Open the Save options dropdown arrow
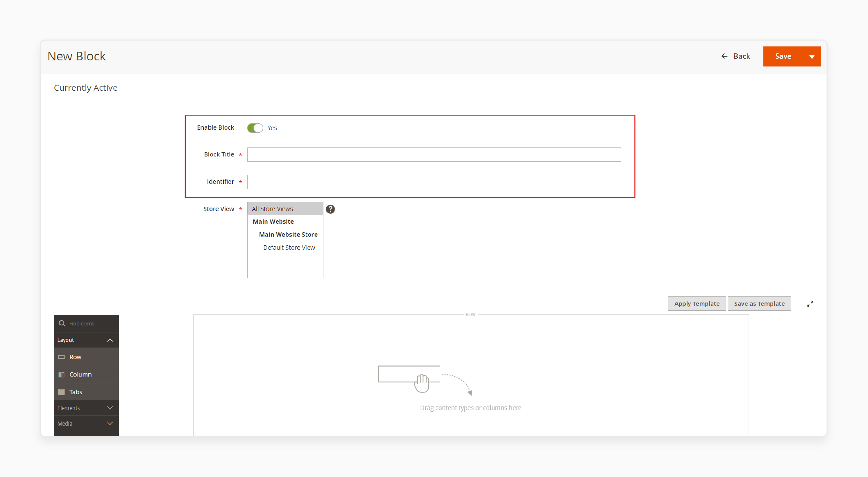The width and height of the screenshot is (868, 477). pyautogui.click(x=812, y=57)
